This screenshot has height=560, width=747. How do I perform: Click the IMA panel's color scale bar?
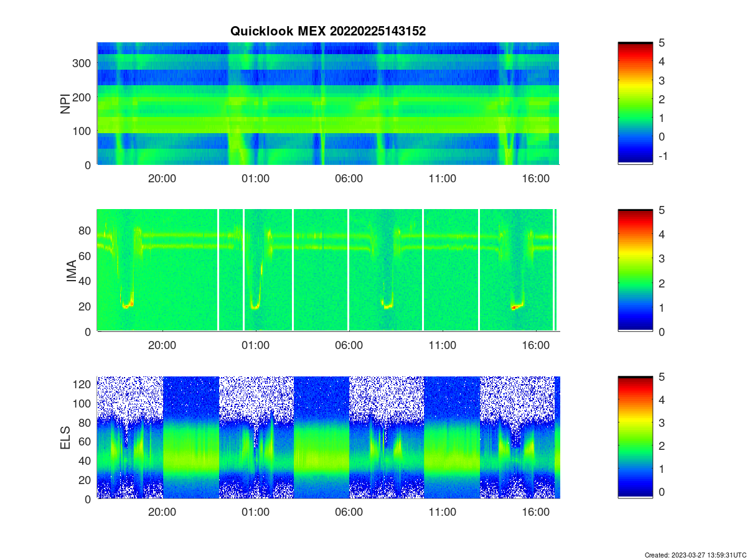636,270
